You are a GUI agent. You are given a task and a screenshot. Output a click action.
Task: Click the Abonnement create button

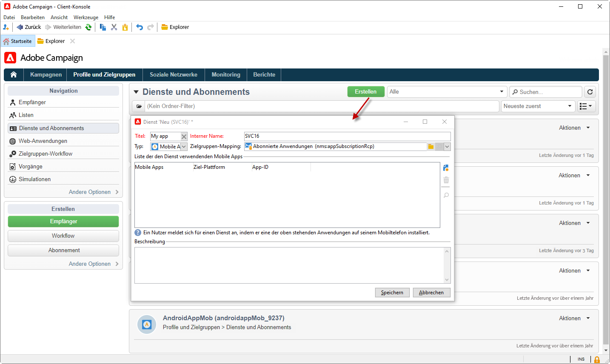(x=63, y=250)
